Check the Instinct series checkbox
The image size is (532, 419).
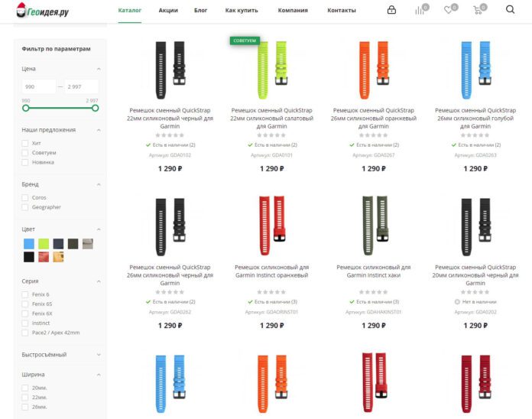click(x=24, y=323)
